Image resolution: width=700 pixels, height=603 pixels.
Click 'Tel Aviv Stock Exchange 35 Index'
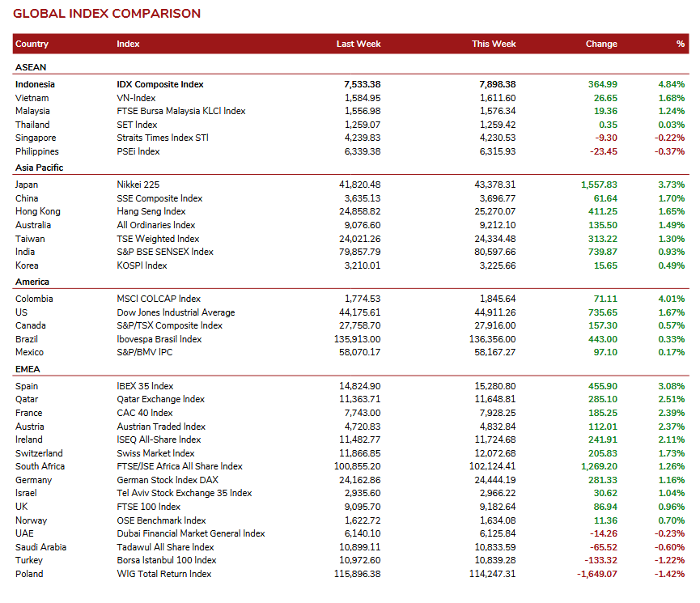185,493
